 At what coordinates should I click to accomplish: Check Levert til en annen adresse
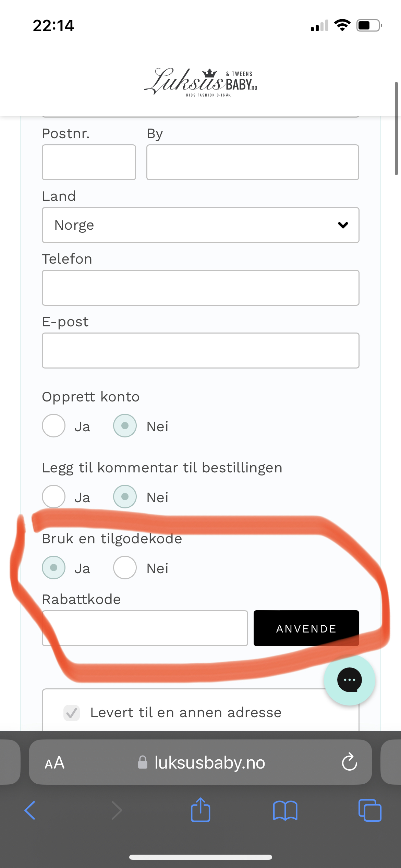point(72,713)
